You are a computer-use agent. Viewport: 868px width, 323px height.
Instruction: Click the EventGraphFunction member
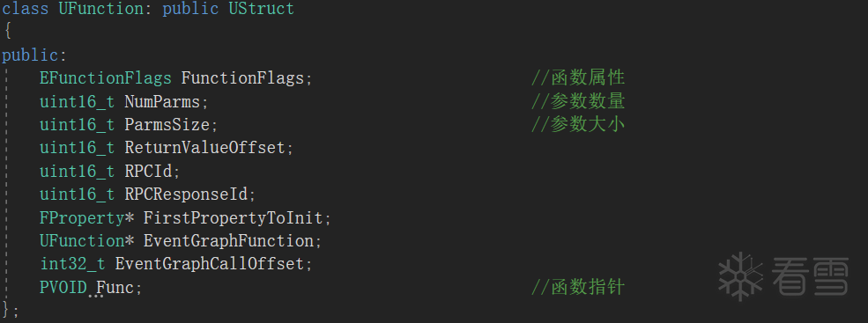228,241
